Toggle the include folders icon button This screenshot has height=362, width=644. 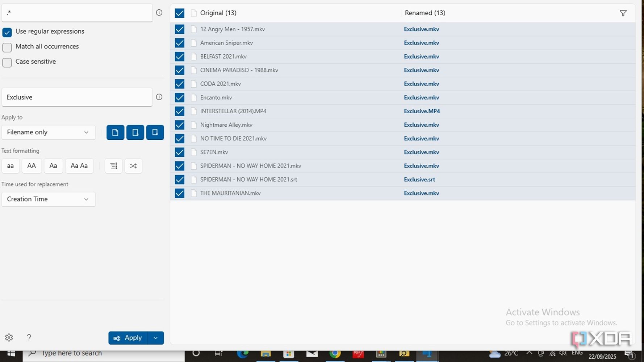tap(135, 132)
